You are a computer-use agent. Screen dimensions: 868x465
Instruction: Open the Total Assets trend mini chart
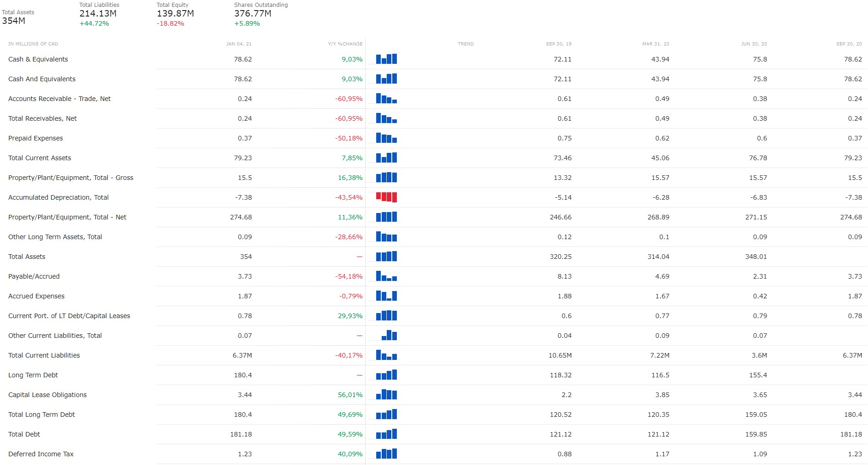(x=386, y=256)
